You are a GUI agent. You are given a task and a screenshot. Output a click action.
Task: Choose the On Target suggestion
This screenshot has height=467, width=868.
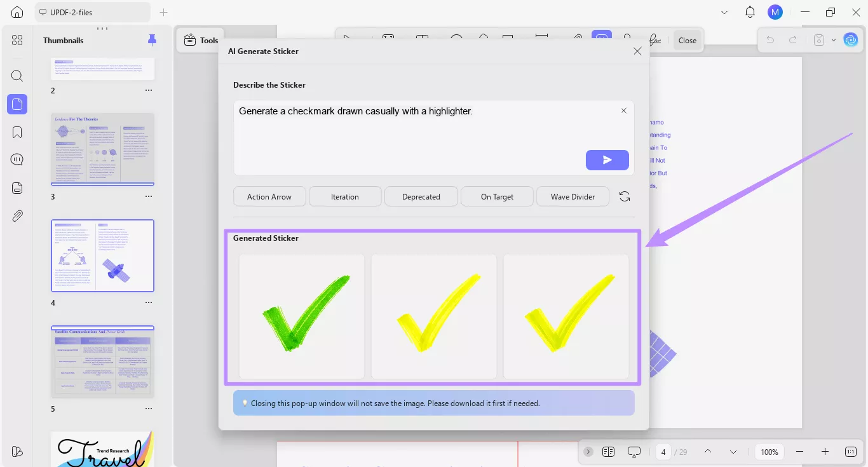tap(497, 196)
